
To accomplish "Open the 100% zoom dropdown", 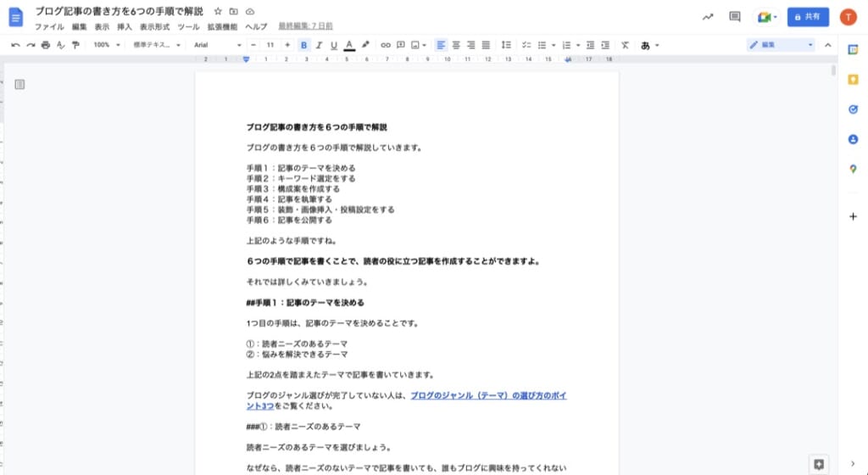I will click(106, 45).
